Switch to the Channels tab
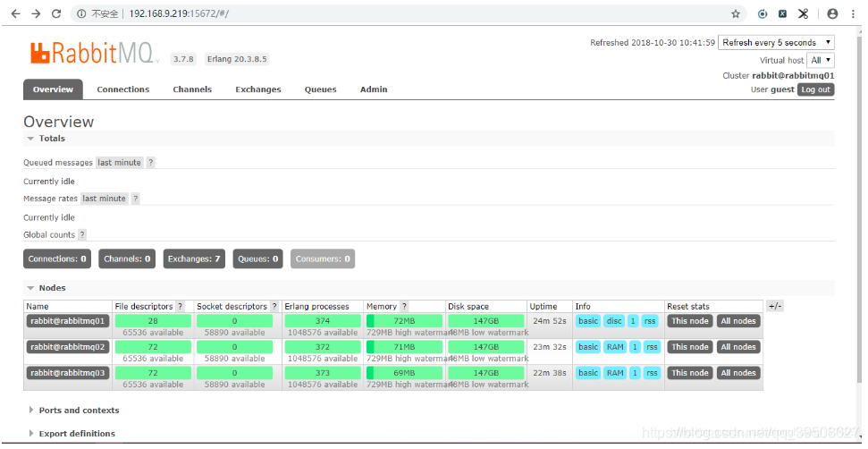868x449 pixels. 192,89
